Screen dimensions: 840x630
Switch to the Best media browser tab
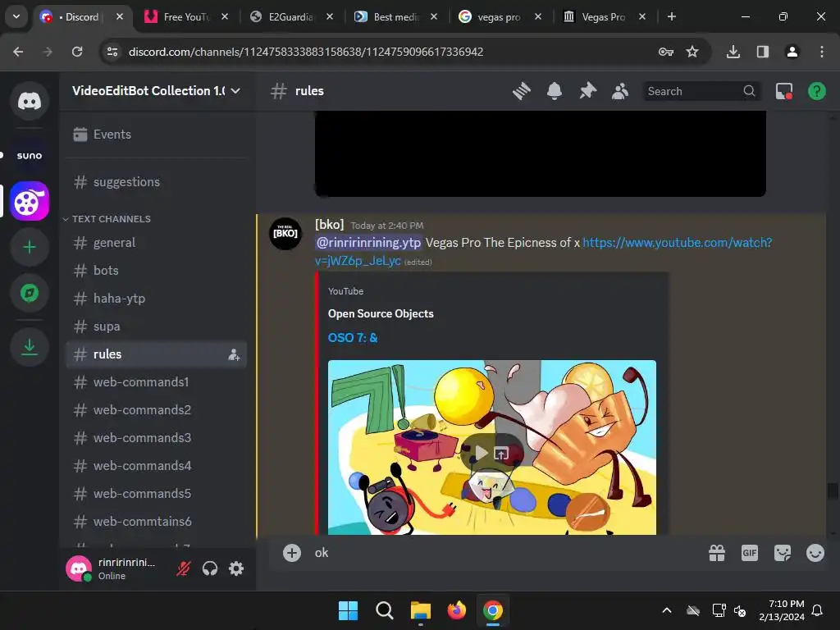[395, 16]
